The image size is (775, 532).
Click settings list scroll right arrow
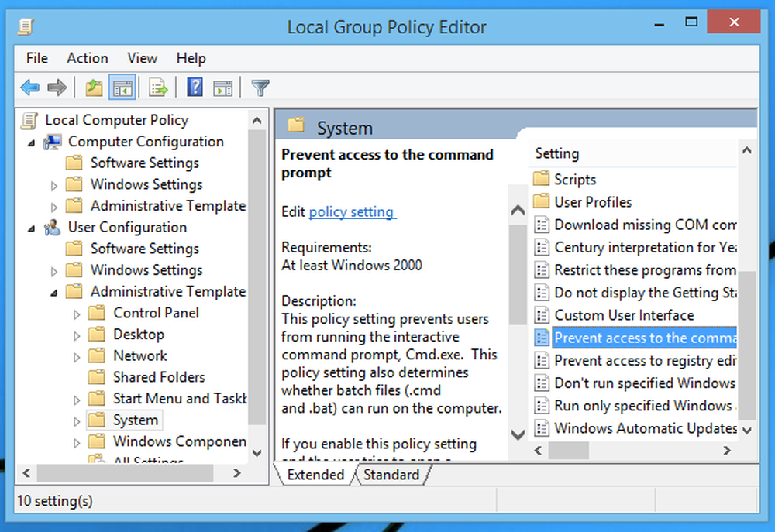727,451
